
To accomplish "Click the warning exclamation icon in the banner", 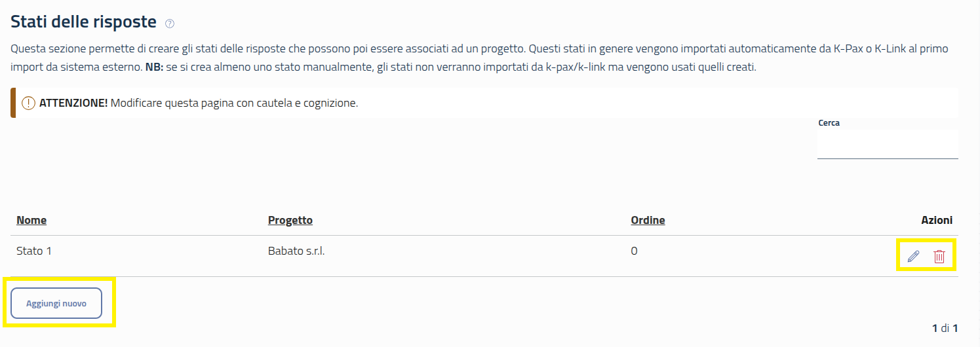I will pos(28,103).
